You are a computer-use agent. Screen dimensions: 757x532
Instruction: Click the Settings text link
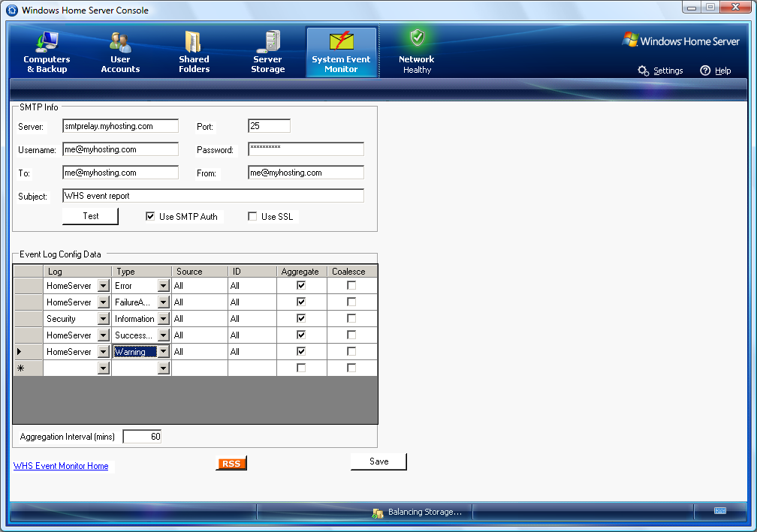pos(668,71)
